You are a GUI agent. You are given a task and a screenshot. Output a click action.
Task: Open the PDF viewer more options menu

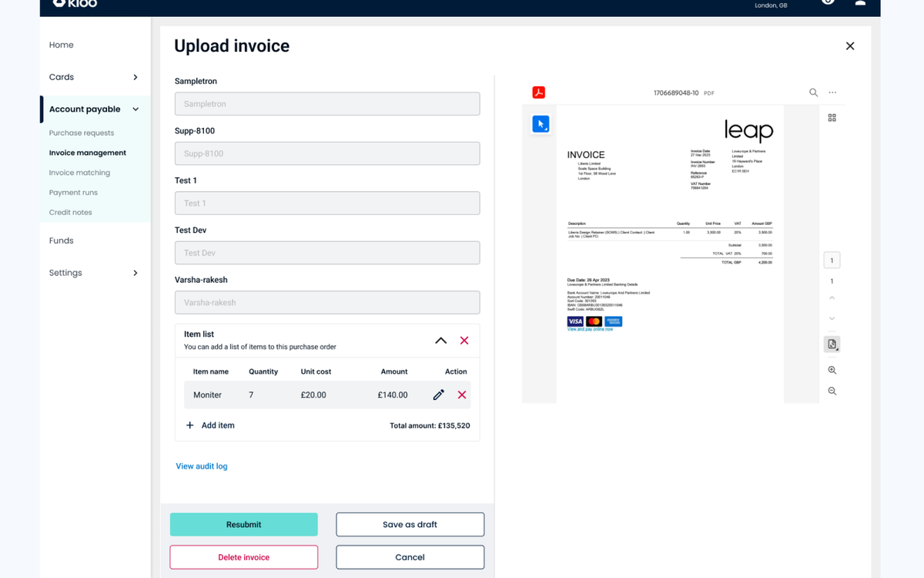tap(832, 92)
